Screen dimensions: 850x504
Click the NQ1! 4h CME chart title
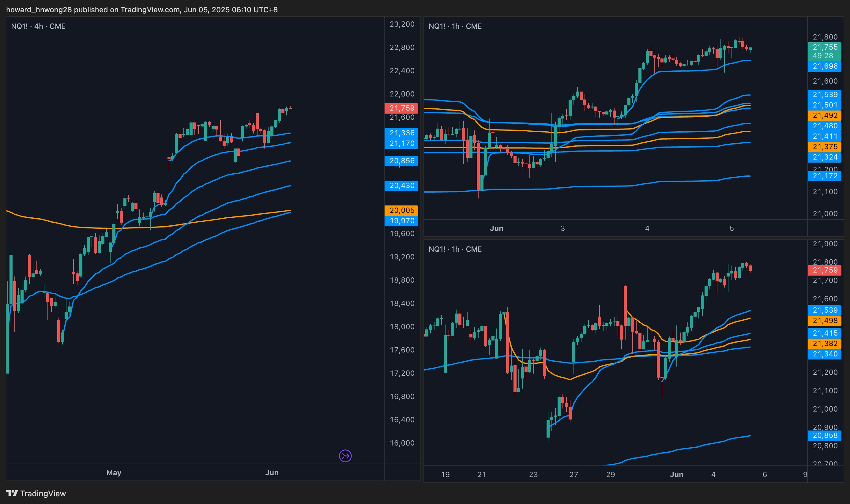pyautogui.click(x=38, y=26)
